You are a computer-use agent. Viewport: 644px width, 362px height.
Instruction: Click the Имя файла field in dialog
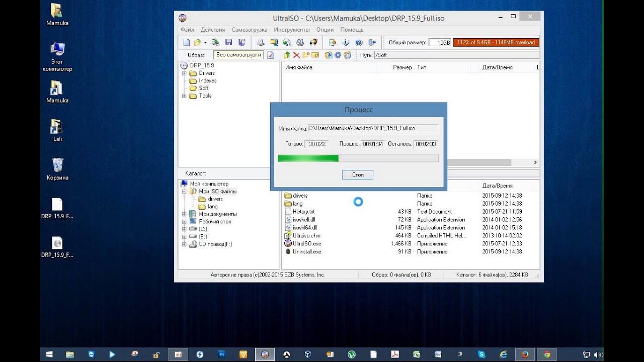click(x=373, y=128)
